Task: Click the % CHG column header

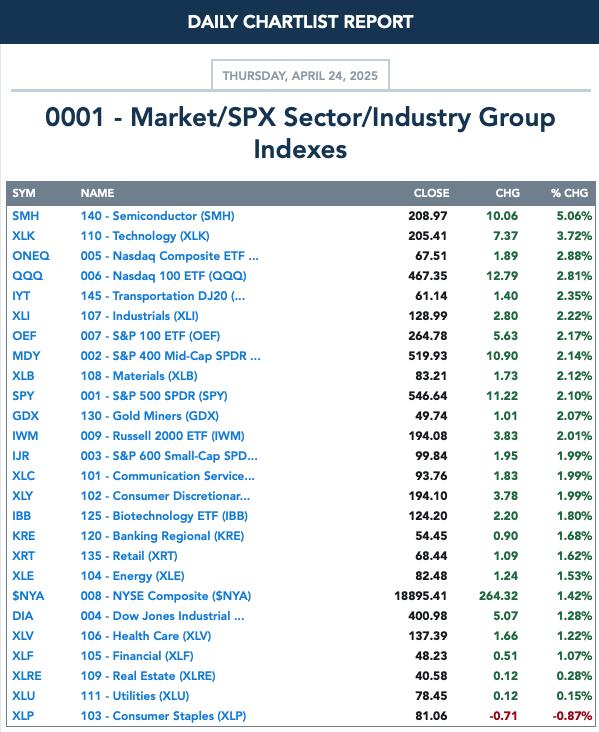Action: tap(569, 193)
